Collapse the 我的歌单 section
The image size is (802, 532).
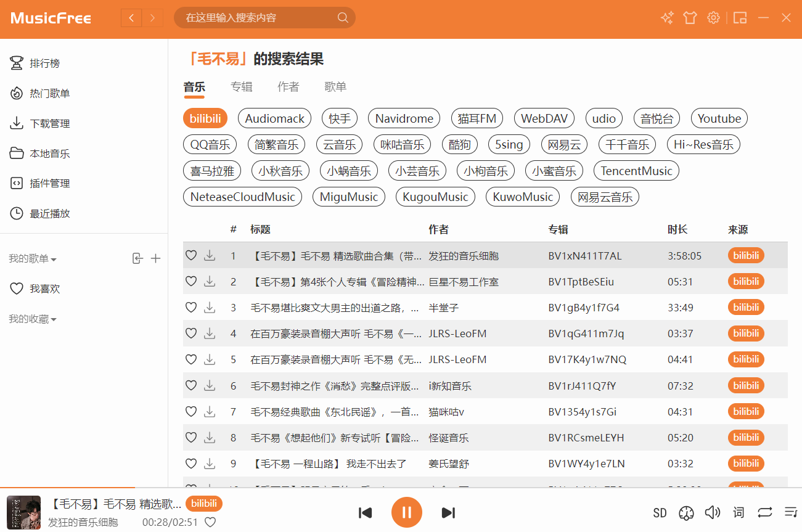33,259
